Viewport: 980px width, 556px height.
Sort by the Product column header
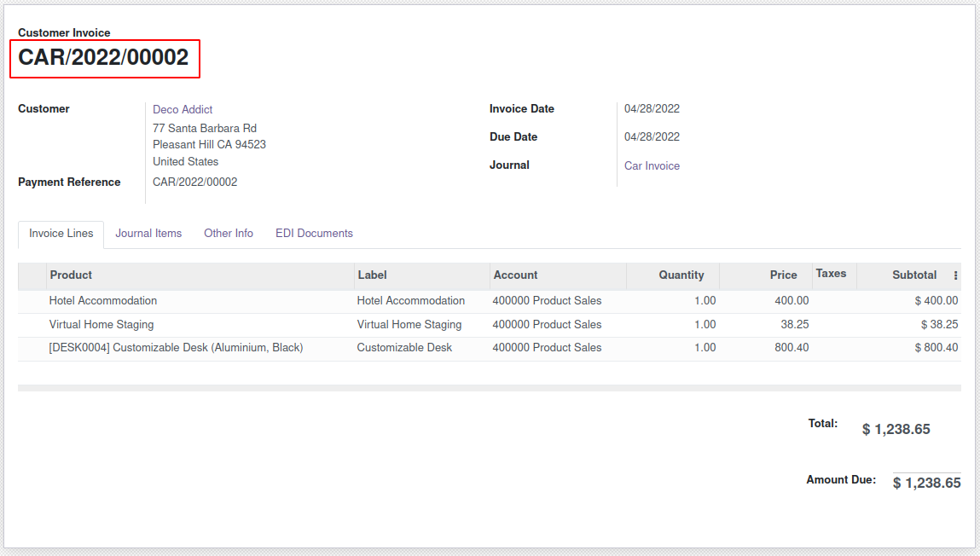[x=72, y=275]
